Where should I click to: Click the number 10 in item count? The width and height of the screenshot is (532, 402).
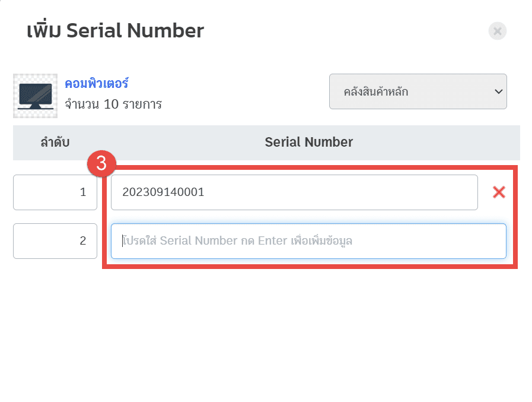tap(110, 105)
